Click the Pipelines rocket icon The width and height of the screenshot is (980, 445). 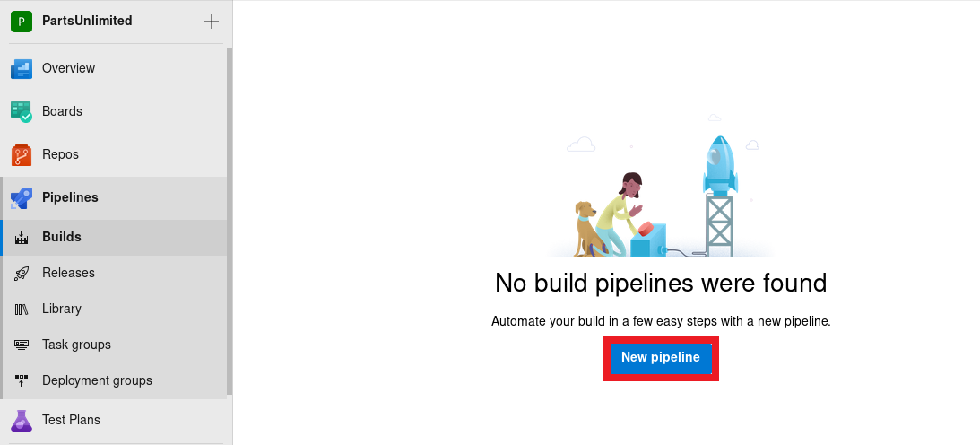click(x=22, y=198)
